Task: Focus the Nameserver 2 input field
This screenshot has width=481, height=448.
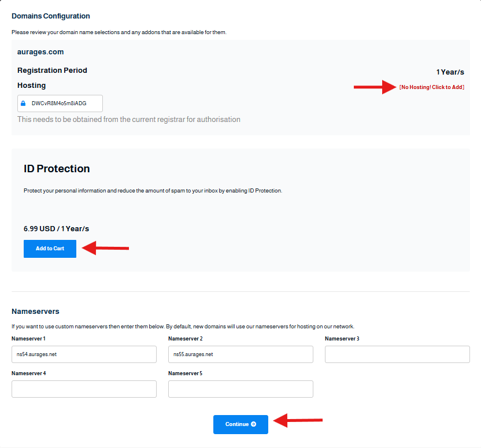Action: pos(241,354)
